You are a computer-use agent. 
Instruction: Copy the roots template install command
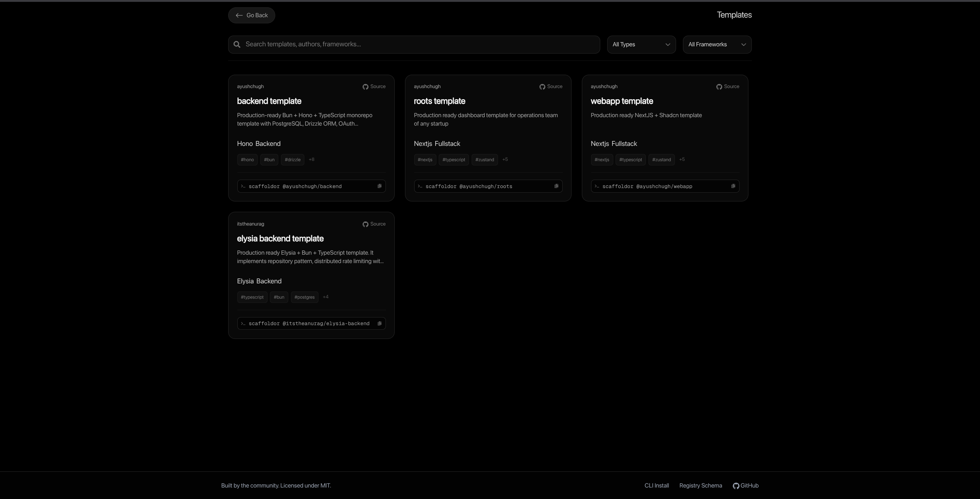tap(556, 186)
